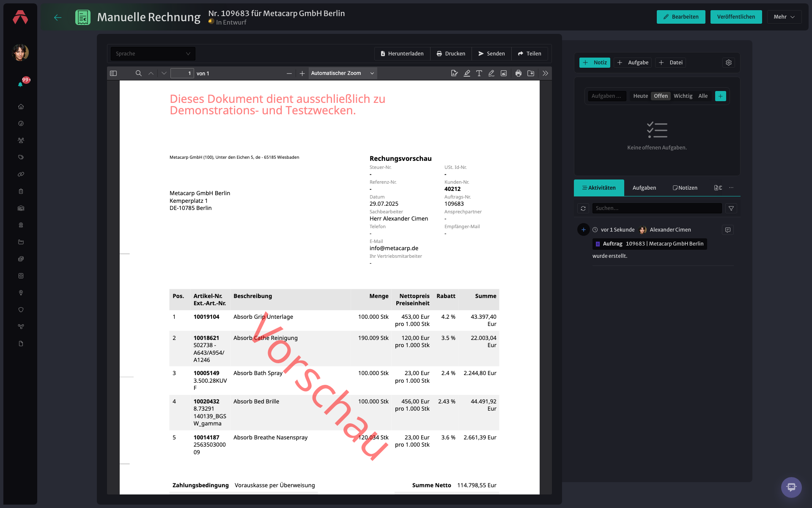Select the PDF add image tool

pos(504,73)
